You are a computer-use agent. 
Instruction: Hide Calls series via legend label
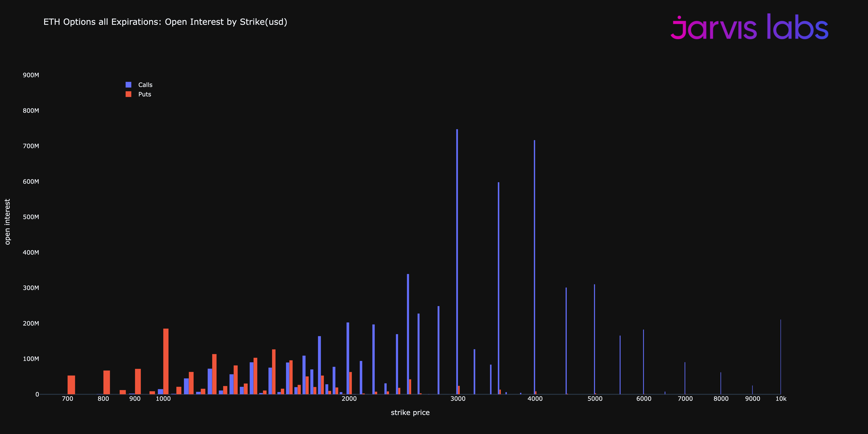pos(145,85)
